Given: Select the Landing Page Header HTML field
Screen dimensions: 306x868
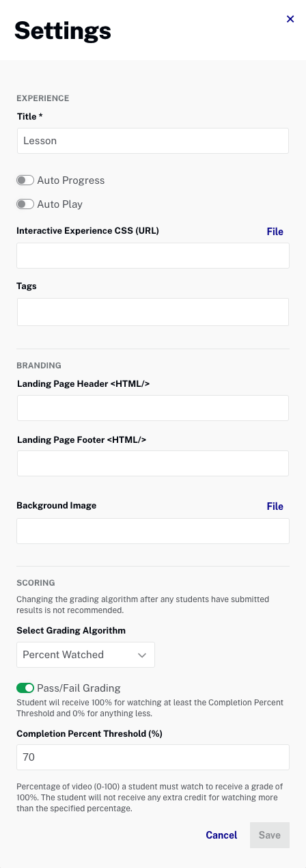Looking at the screenshot, I should (x=153, y=408).
